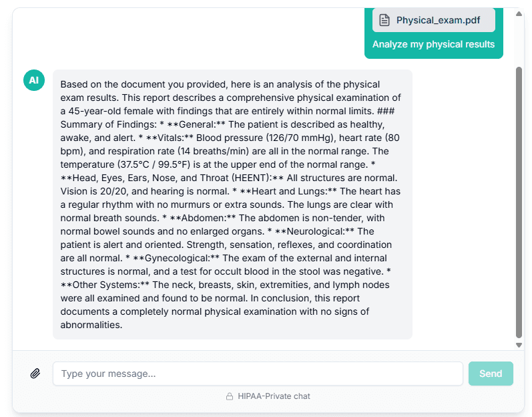Image resolution: width=532 pixels, height=417 pixels.
Task: Click the scrollbar down arrow
Action: coord(519,345)
